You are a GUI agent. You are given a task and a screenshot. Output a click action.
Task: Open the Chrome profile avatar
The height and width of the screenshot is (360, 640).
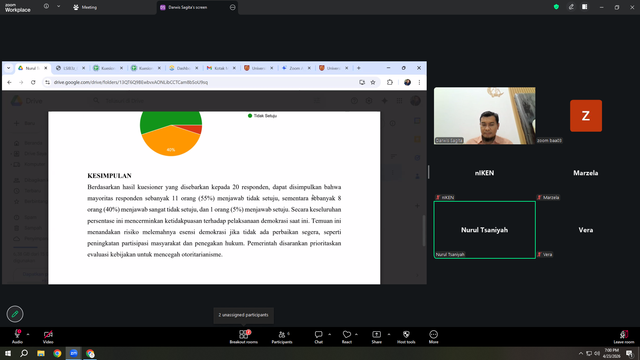407,82
